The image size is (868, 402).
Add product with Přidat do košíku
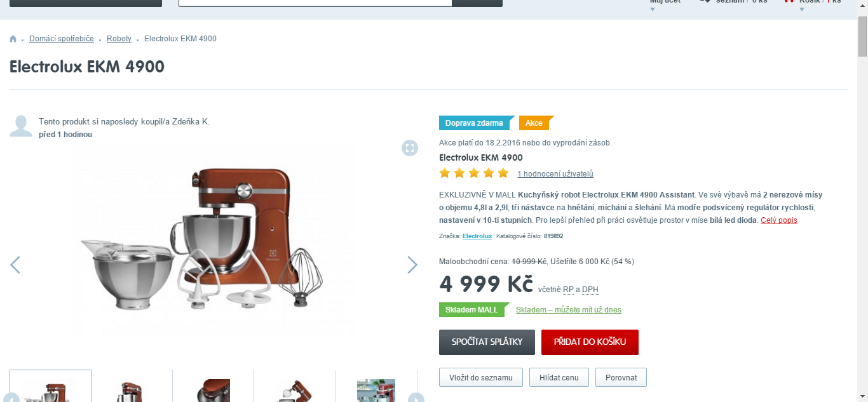[590, 342]
